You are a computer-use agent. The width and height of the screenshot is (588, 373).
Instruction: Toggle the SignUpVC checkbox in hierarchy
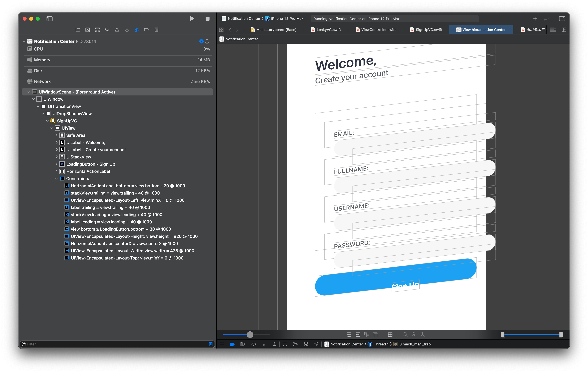53,121
